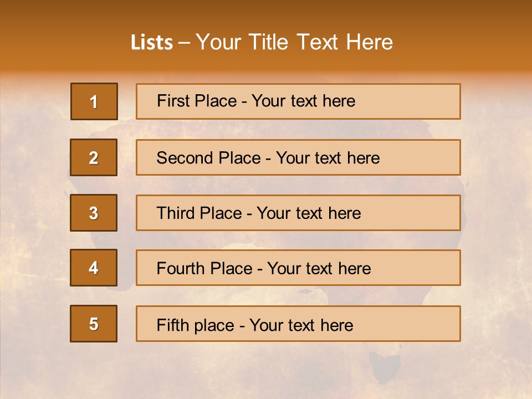The width and height of the screenshot is (532, 399).
Task: Click the bold word Lists in title
Action: coord(152,43)
